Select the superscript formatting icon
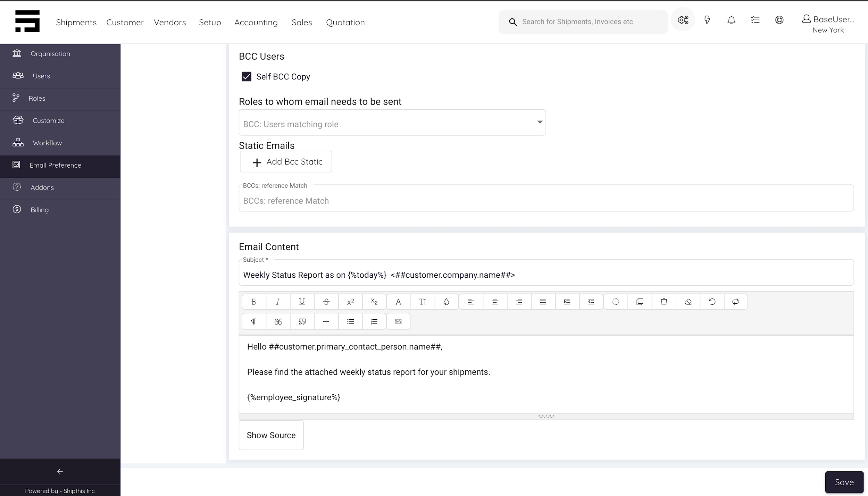Screen dimensions: 868x496 point(350,302)
